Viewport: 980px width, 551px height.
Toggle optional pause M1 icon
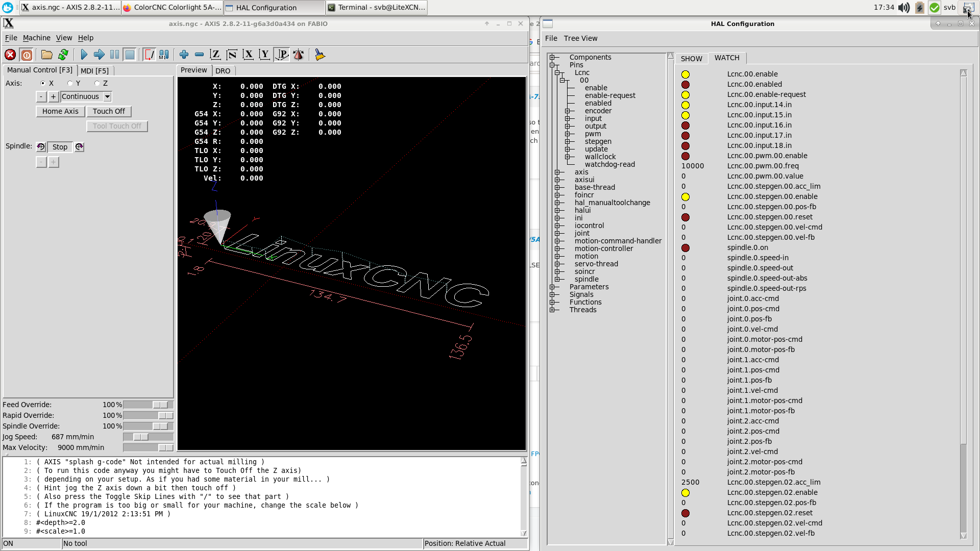[x=164, y=55]
